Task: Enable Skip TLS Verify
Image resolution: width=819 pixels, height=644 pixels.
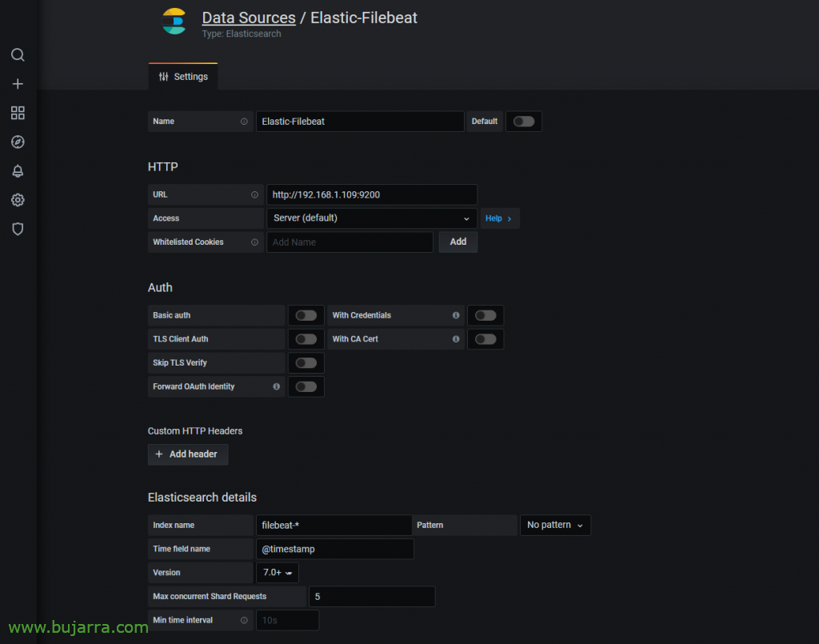Action: (306, 362)
